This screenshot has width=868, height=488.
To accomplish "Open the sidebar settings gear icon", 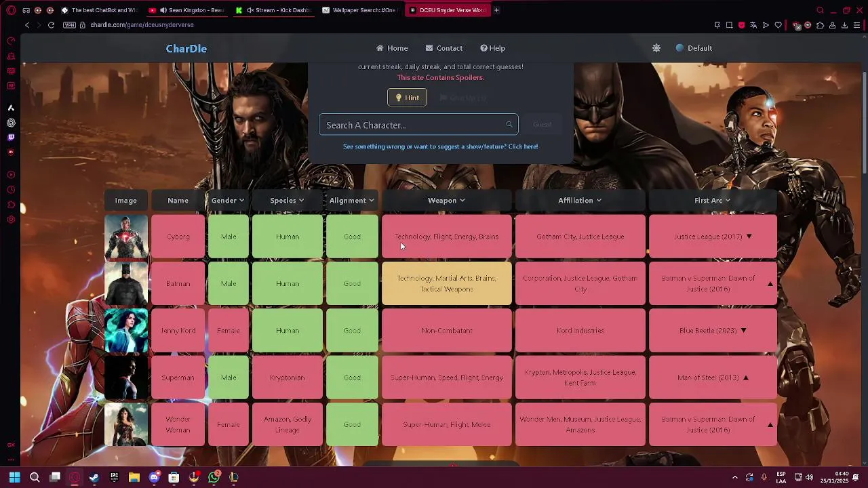I will 11,220.
